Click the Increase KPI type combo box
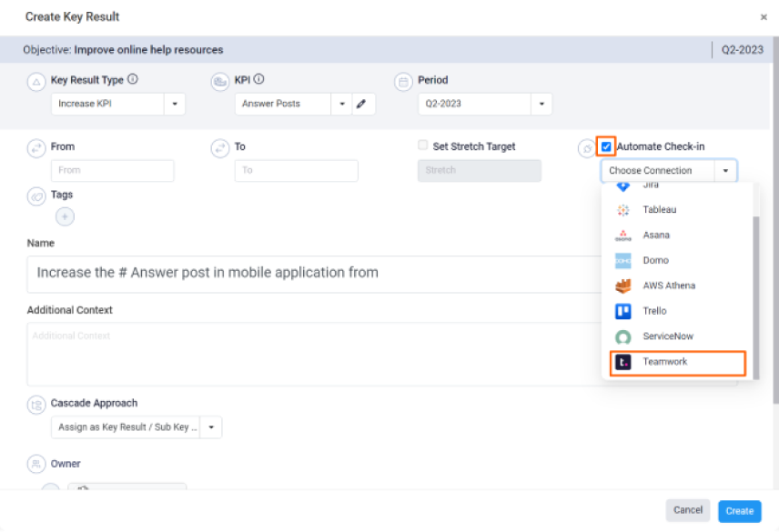Screen dimensions: 779x532 tap(118, 104)
